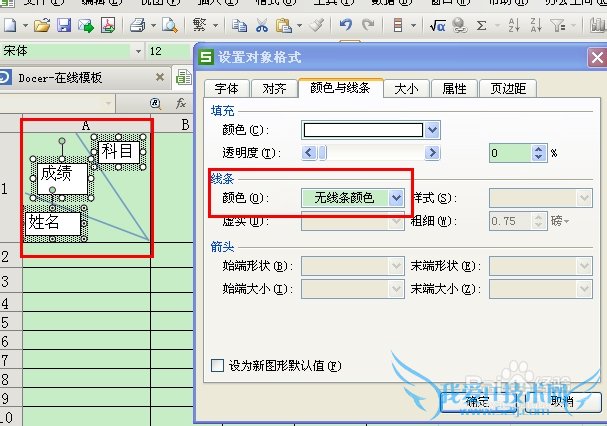Click the rows/columns toolbar icon
Image resolution: width=607 pixels, height=426 pixels.
(398, 26)
